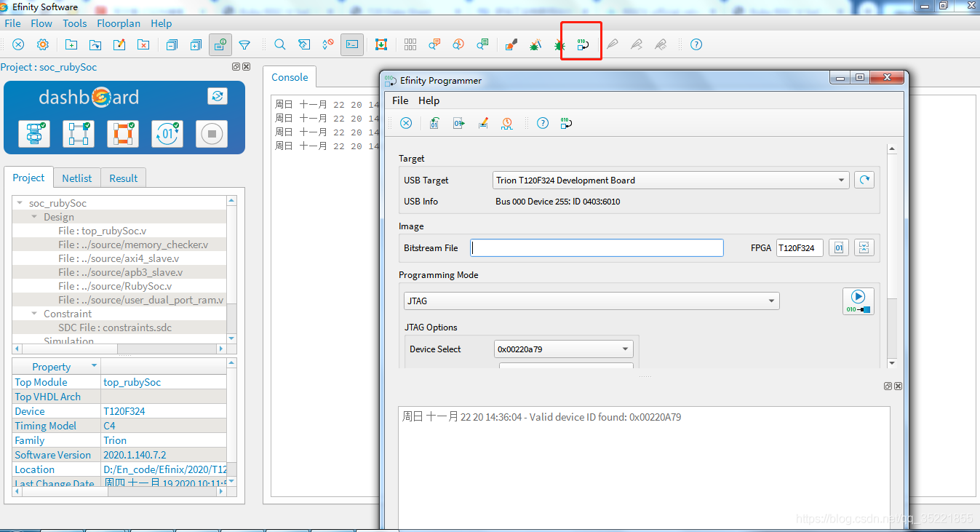Click Combine Multiple Image Files in Programmer toolbar
The width and height of the screenshot is (980, 532).
[x=434, y=123]
